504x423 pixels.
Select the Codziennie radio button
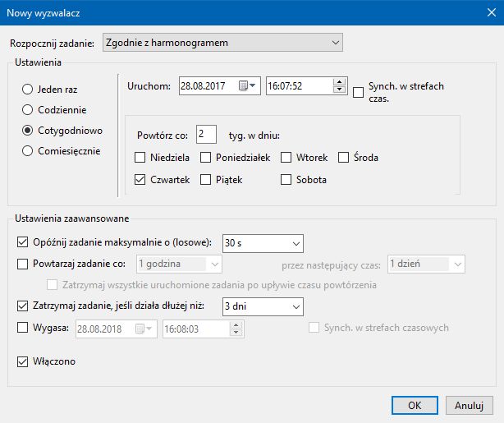click(28, 109)
